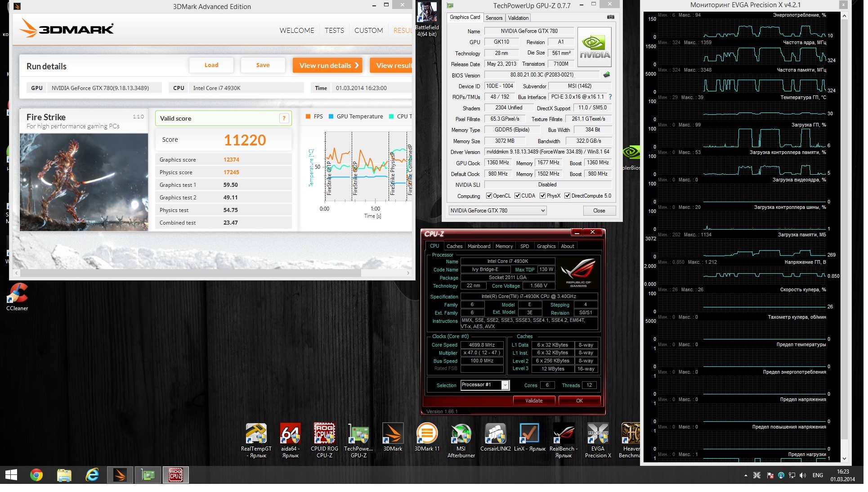Open RealBench desktop shortcut
This screenshot has width=868, height=492.
(x=564, y=441)
